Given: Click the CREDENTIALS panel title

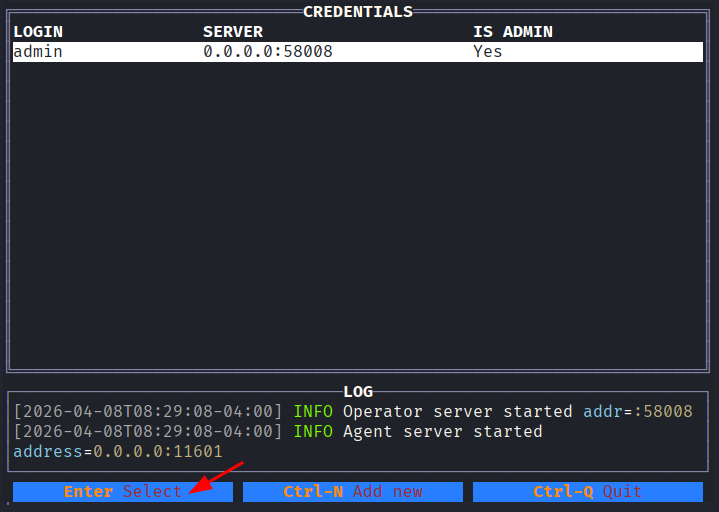Looking at the screenshot, I should (358, 11).
